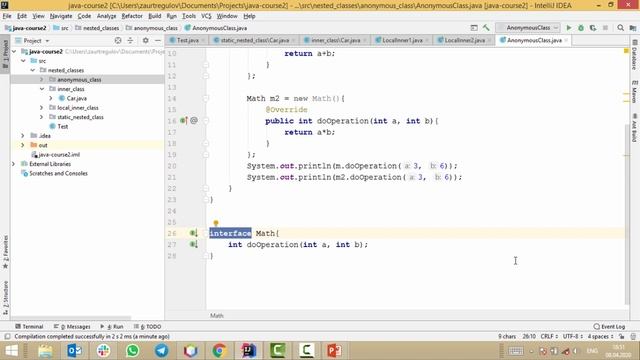Image resolution: width=640 pixels, height=360 pixels.
Task: Open PowerPoint from the taskbar
Action: (334, 351)
